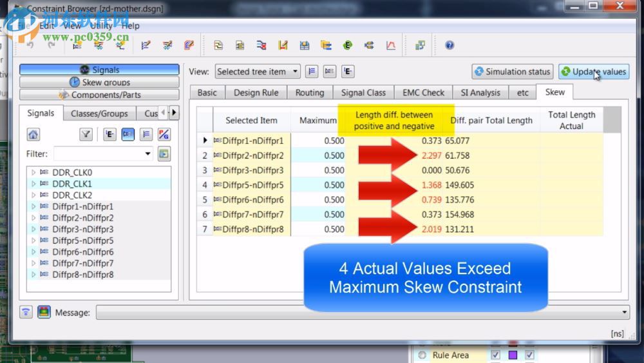The width and height of the screenshot is (644, 363).
Task: Switch to the EMC Check tab
Action: coord(423,92)
